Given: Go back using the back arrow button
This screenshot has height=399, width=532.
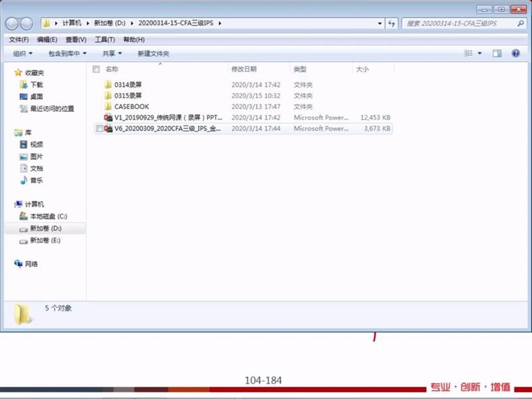Looking at the screenshot, I should tap(12, 23).
